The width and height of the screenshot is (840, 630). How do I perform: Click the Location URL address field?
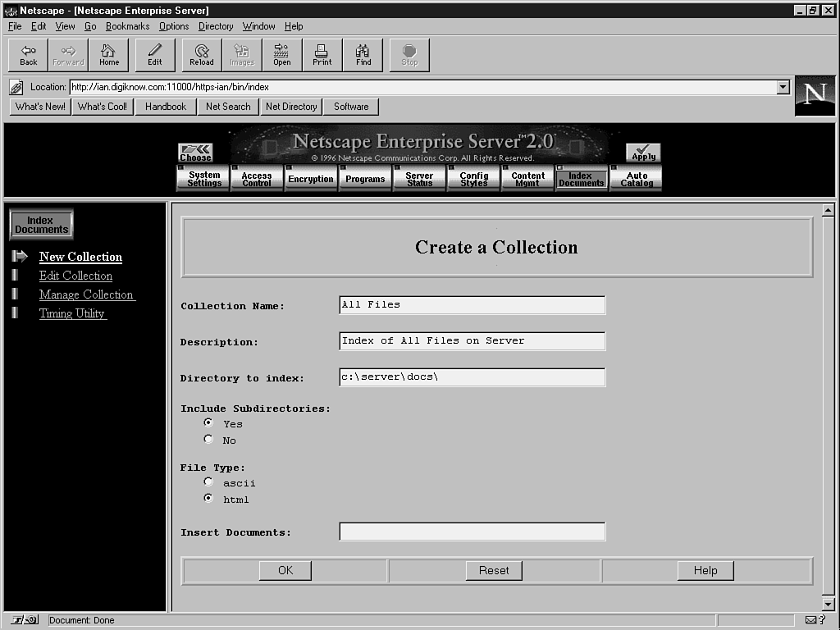tap(423, 87)
